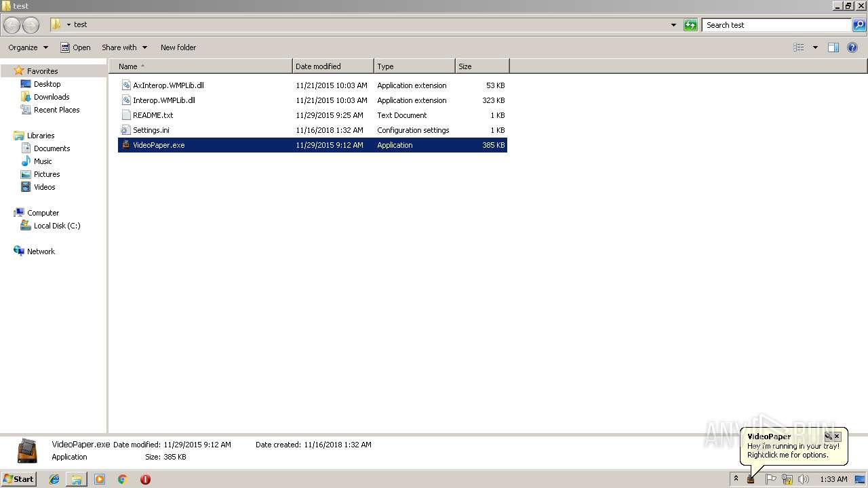Viewport: 868px width, 488px height.
Task: Click the Settings.ini gear icon
Action: pos(125,130)
